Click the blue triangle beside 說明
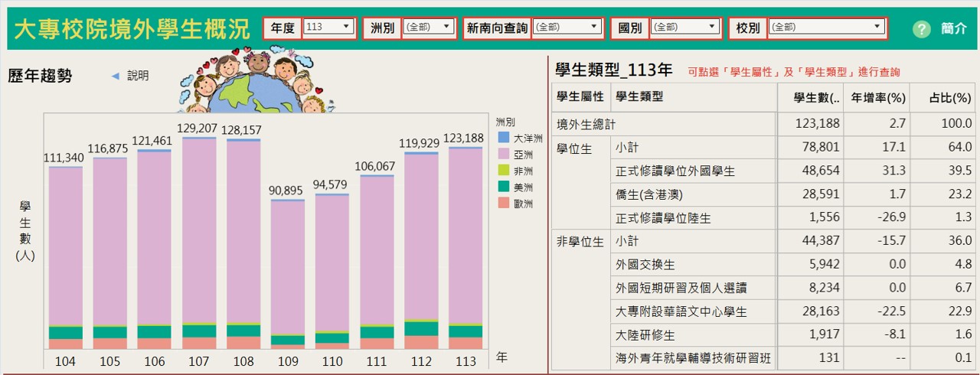Viewport: 980px width, 375px height. click(x=116, y=76)
